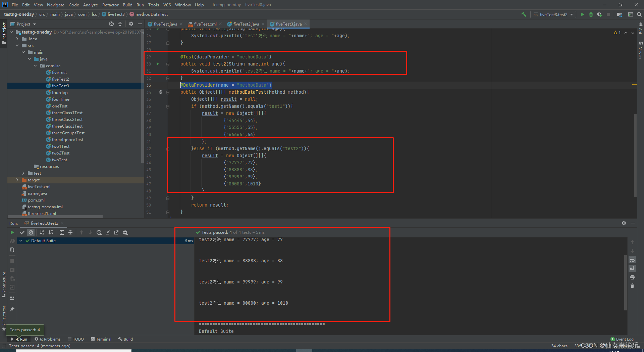Collapse the testng-oneday project root
644x352 pixels.
(11, 32)
